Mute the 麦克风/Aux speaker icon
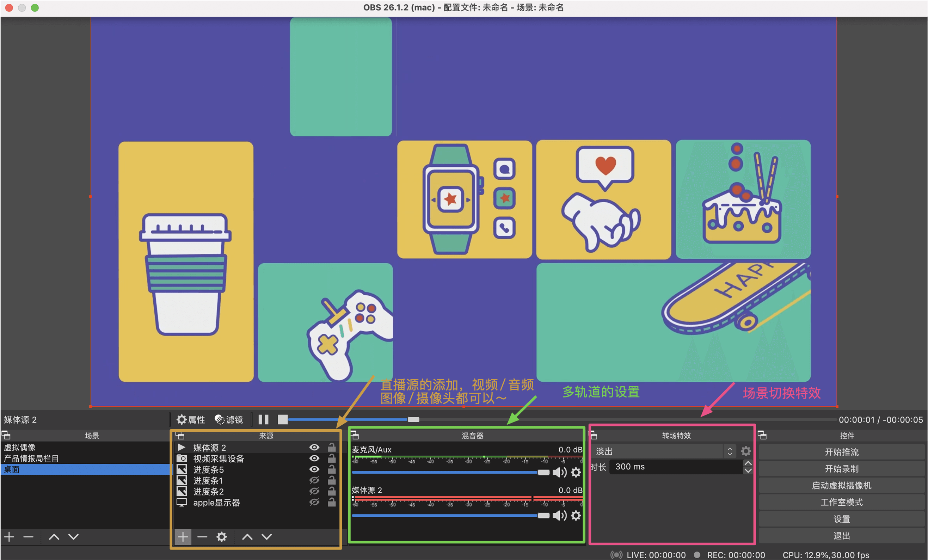928x560 pixels. click(559, 472)
